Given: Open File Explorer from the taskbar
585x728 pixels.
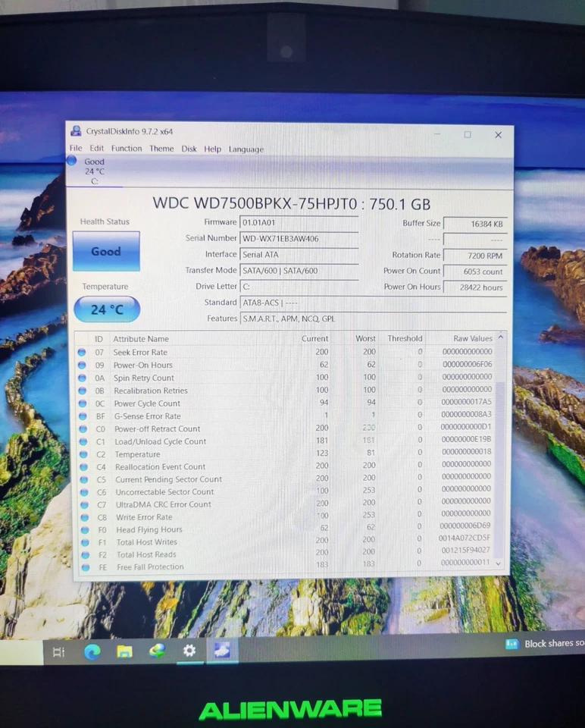Looking at the screenshot, I should tap(124, 652).
